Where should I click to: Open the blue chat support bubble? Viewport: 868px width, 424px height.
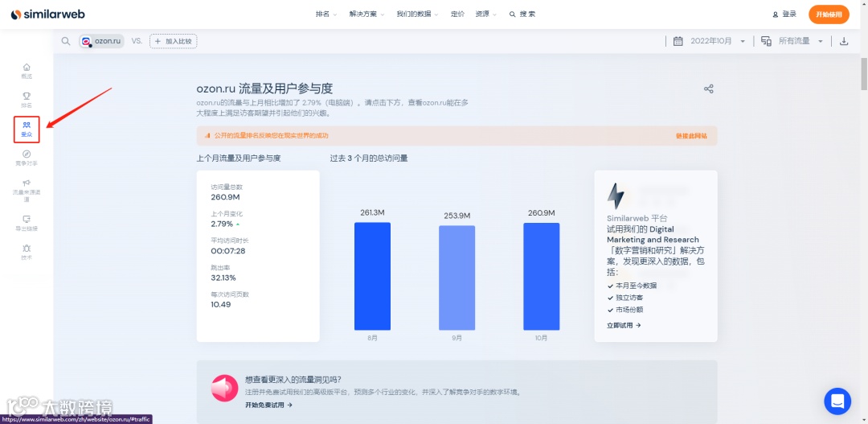(837, 401)
